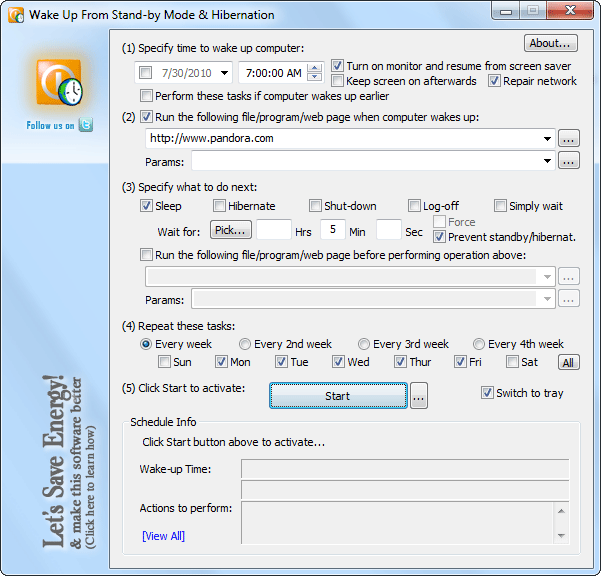Uncheck Switch to tray

click(x=487, y=393)
